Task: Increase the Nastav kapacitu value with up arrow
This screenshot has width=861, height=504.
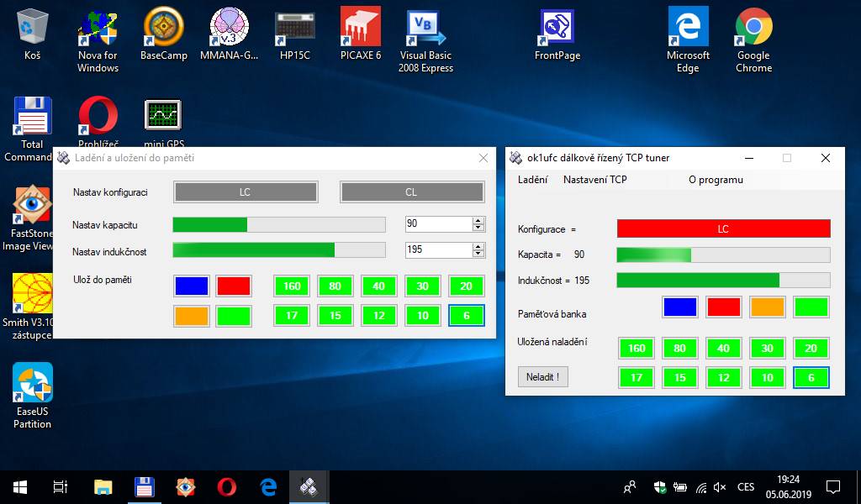Action: point(478,221)
